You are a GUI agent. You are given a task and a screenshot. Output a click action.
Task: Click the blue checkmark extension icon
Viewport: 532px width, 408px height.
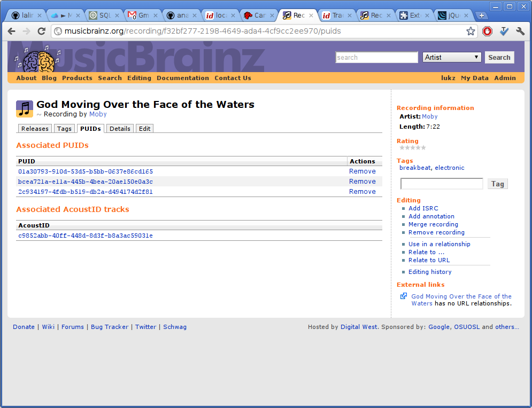(x=504, y=31)
